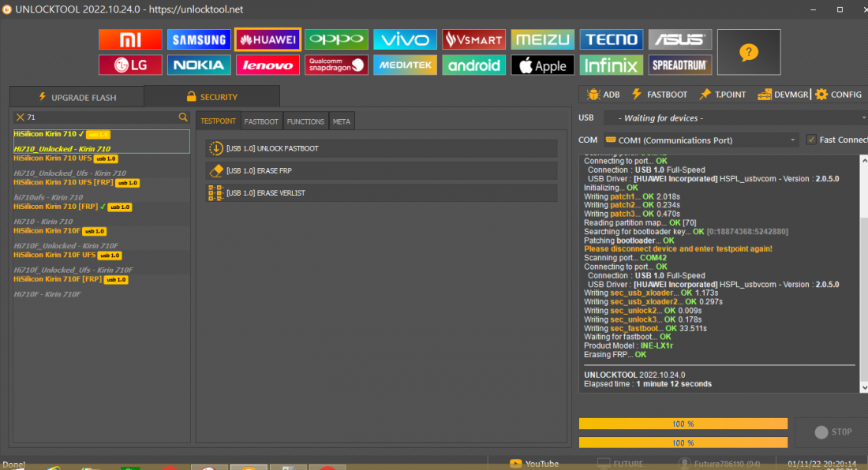Screen dimensions: 868x470
Task: Click the STOP button
Action: pos(833,432)
